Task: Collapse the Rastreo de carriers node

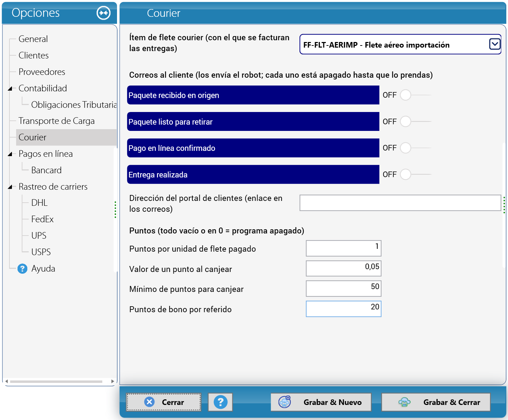Action: (10, 187)
